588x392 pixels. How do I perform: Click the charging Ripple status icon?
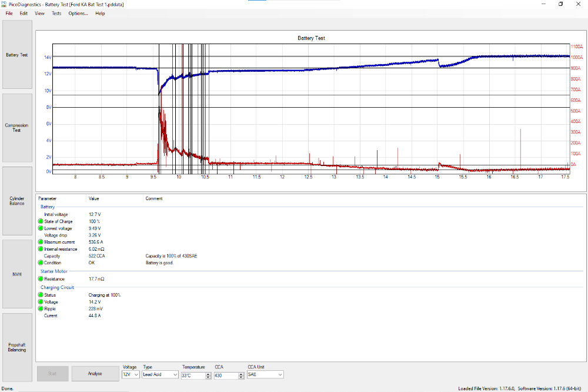(x=41, y=308)
